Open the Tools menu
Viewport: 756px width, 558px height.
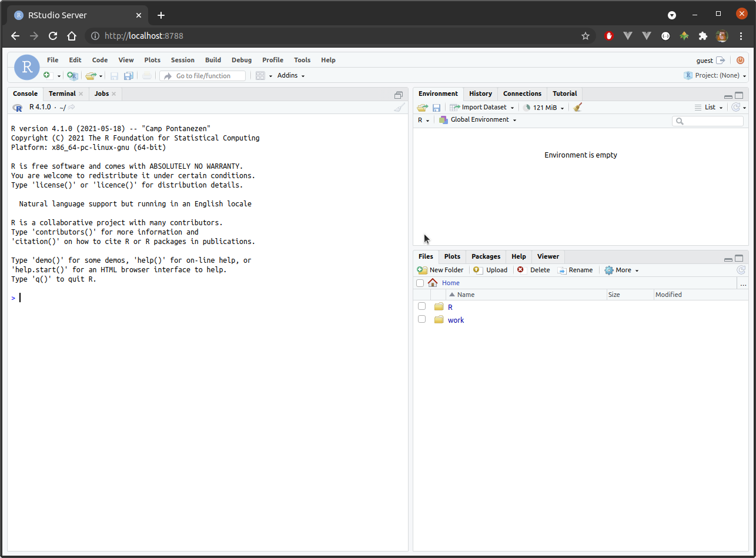pos(302,60)
